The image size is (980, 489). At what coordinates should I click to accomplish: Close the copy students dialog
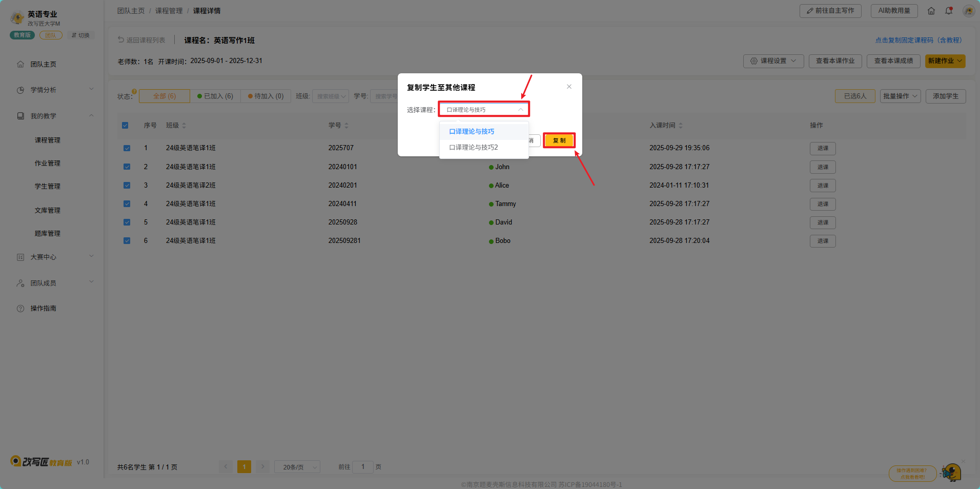569,87
